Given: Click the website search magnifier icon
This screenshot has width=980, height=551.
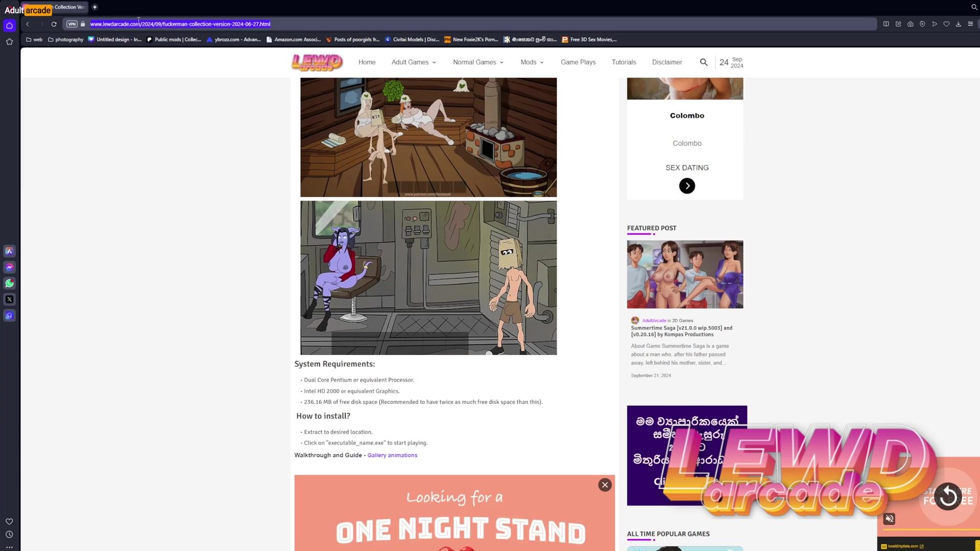Looking at the screenshot, I should [703, 62].
